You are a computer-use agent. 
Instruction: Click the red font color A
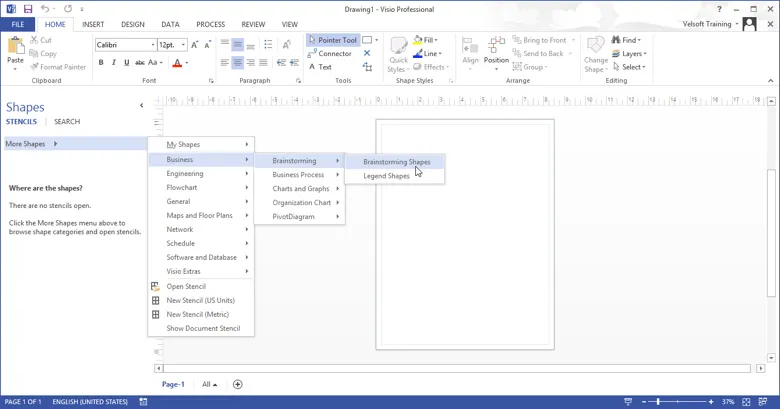point(177,63)
